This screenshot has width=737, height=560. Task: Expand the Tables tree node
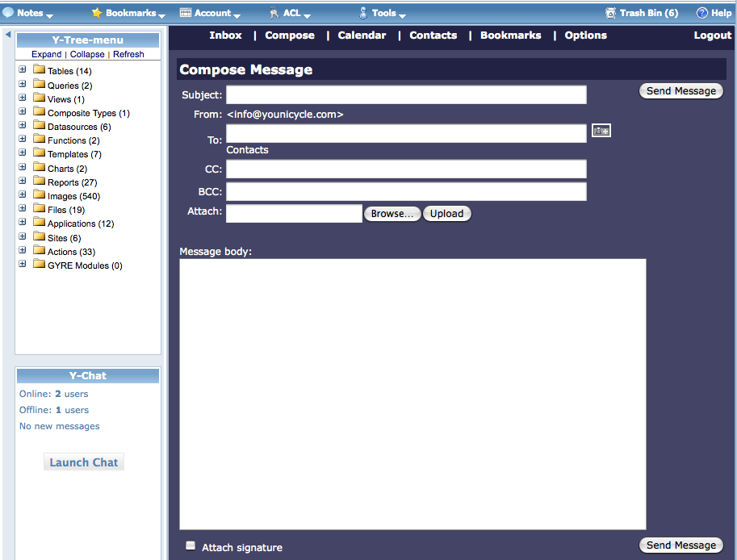click(x=23, y=70)
